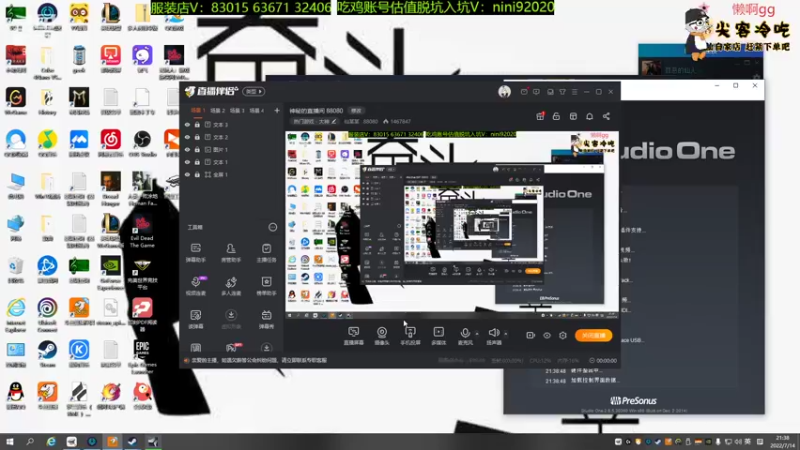Expand the microphone options arrow
The width and height of the screenshot is (800, 450).
477,334
